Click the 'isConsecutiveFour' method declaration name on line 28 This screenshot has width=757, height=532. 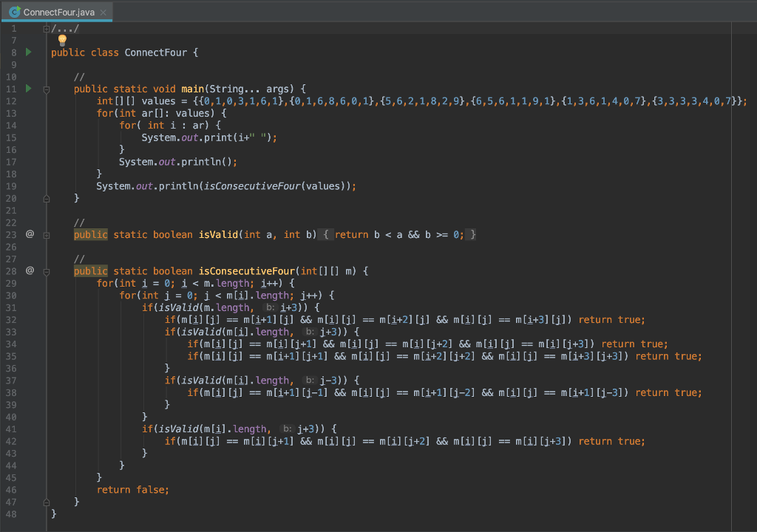tap(247, 271)
